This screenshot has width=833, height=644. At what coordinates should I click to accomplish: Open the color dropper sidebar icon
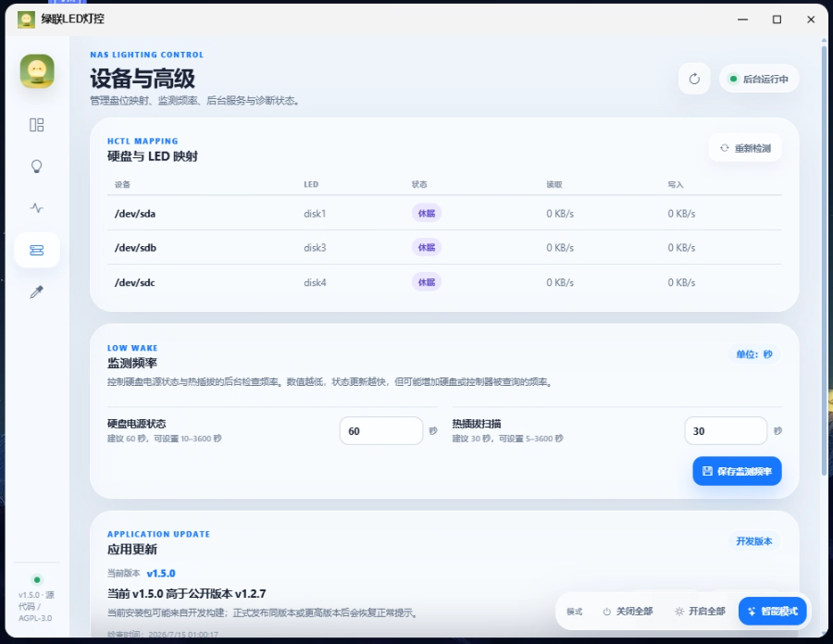pyautogui.click(x=37, y=291)
